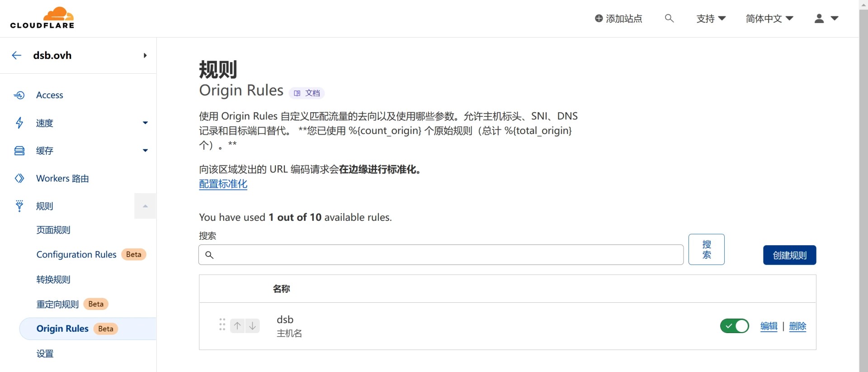Expand the 缓存 submenu arrow

pyautogui.click(x=145, y=151)
